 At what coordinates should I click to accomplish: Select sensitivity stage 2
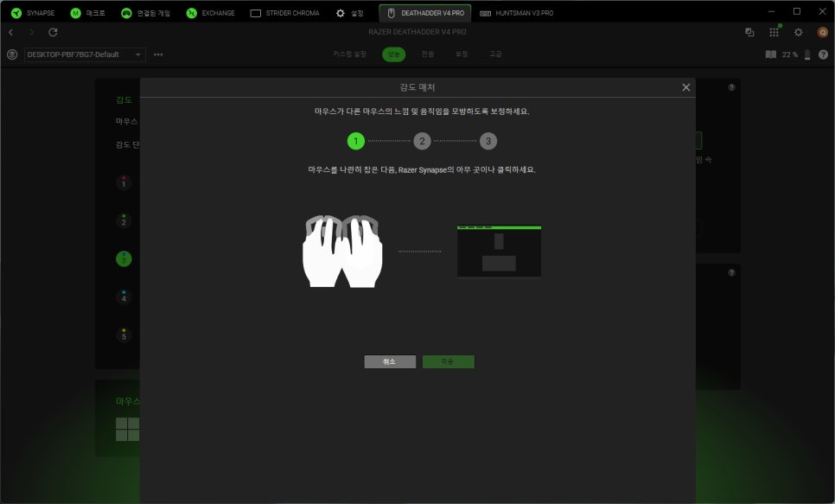click(x=124, y=220)
